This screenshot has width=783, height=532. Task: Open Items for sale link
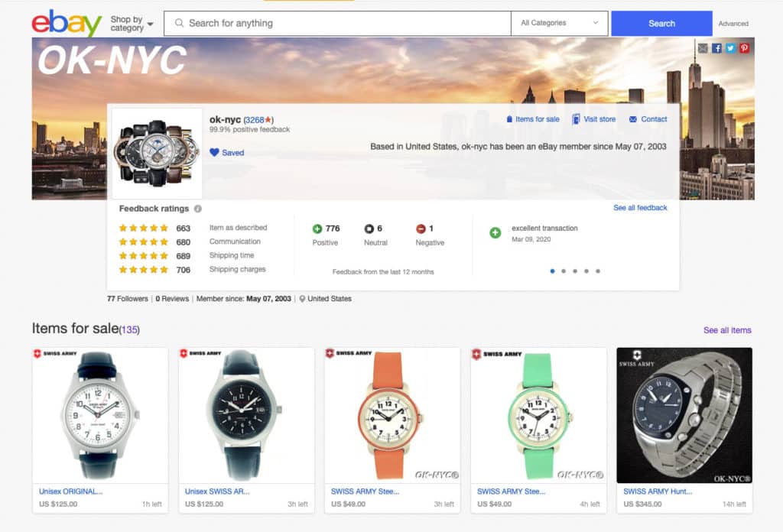pyautogui.click(x=533, y=119)
